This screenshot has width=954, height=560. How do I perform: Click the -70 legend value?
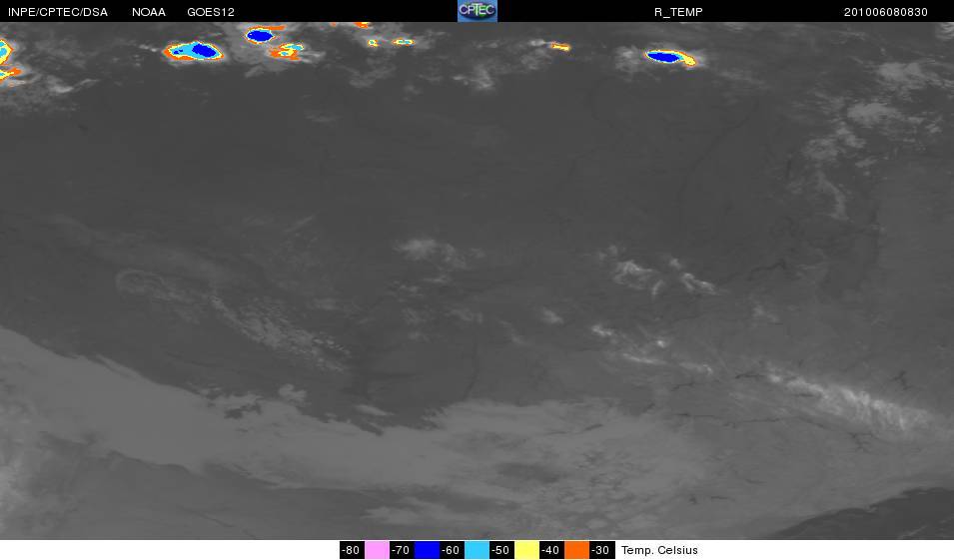click(x=402, y=550)
